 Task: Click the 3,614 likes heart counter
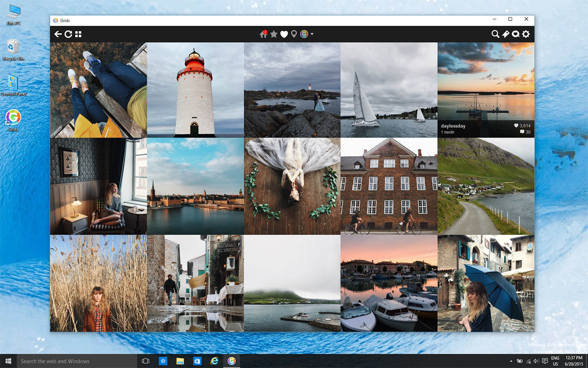pos(522,126)
